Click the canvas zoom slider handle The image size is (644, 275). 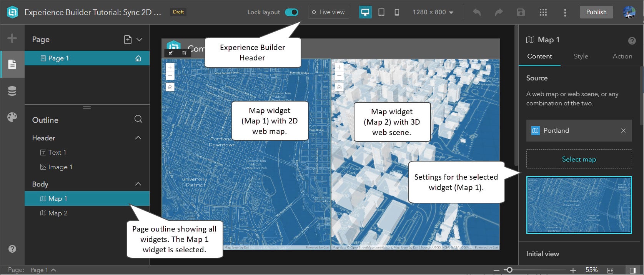[509, 270]
